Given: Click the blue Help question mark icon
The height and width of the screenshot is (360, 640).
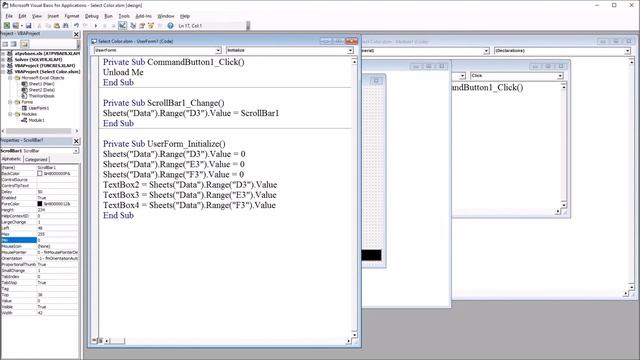Looking at the screenshot, I should click(x=170, y=26).
